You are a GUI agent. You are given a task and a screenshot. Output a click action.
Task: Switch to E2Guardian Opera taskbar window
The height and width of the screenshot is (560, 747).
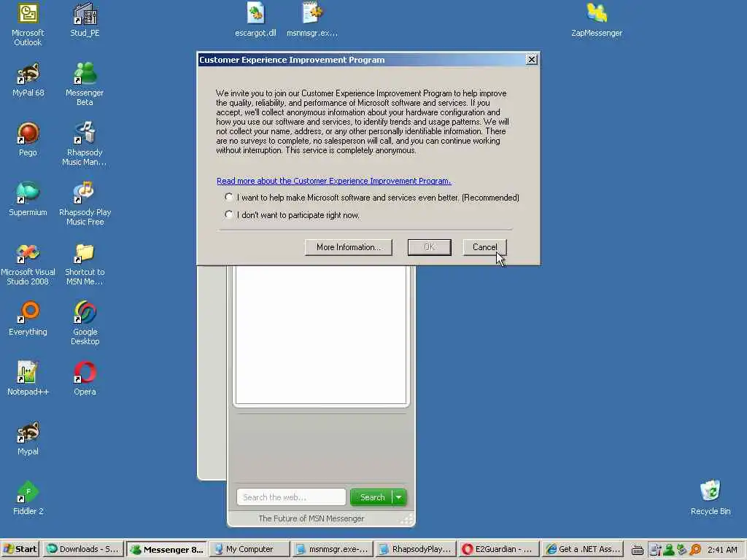coord(498,549)
